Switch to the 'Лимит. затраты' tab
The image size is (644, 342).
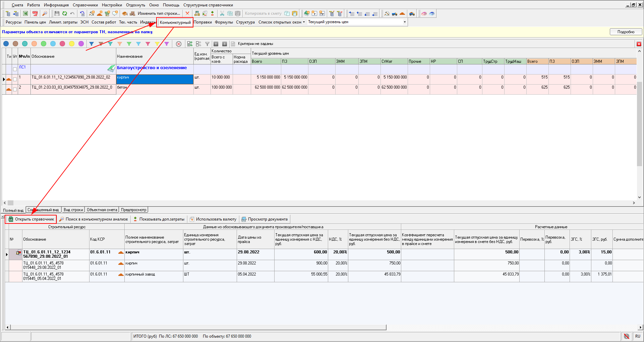pyautogui.click(x=63, y=22)
